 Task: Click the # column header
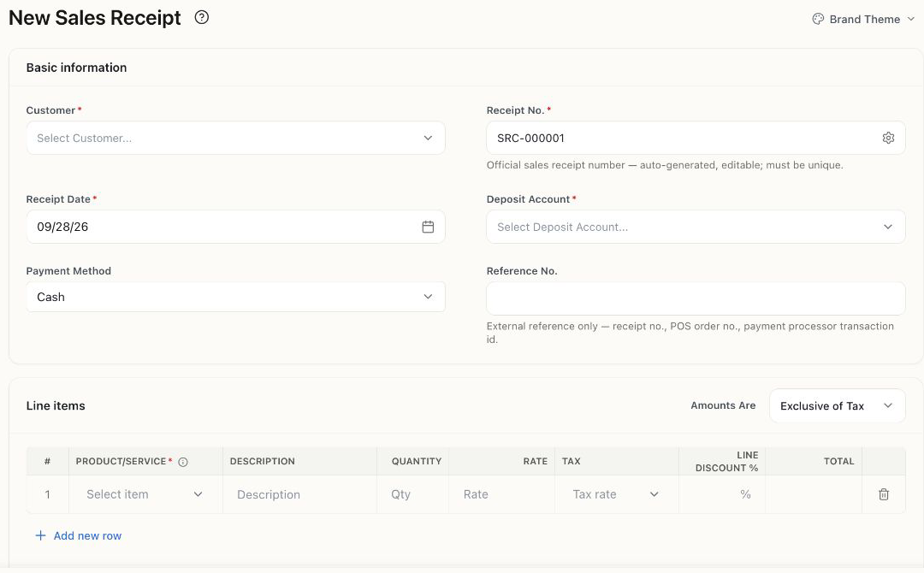point(47,461)
